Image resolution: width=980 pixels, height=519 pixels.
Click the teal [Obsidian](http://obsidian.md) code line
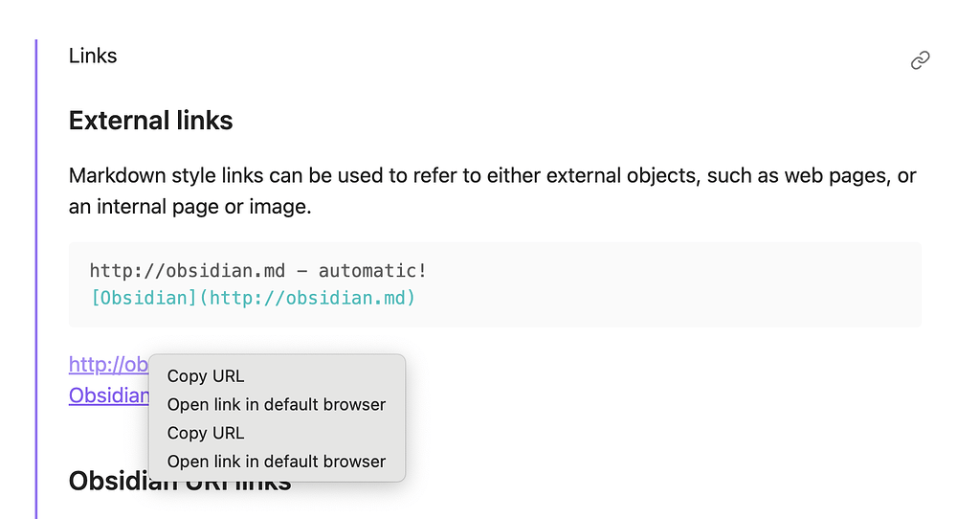[x=253, y=298]
